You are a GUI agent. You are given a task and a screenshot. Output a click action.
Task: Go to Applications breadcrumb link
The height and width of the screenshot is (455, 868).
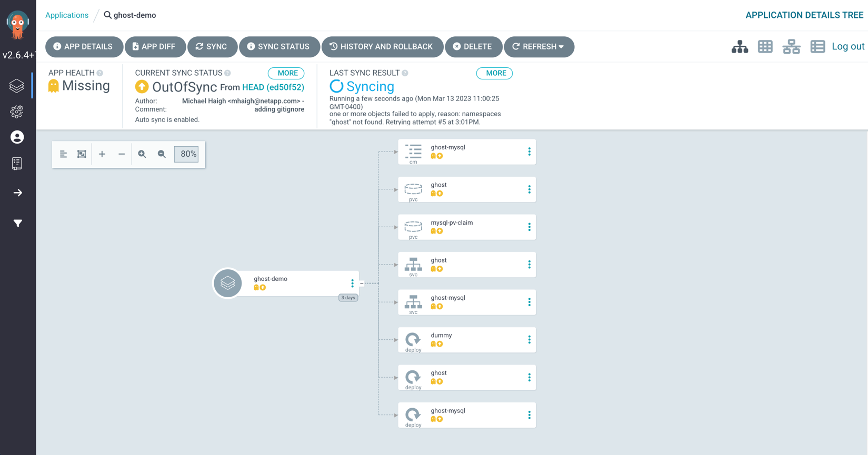[67, 15]
